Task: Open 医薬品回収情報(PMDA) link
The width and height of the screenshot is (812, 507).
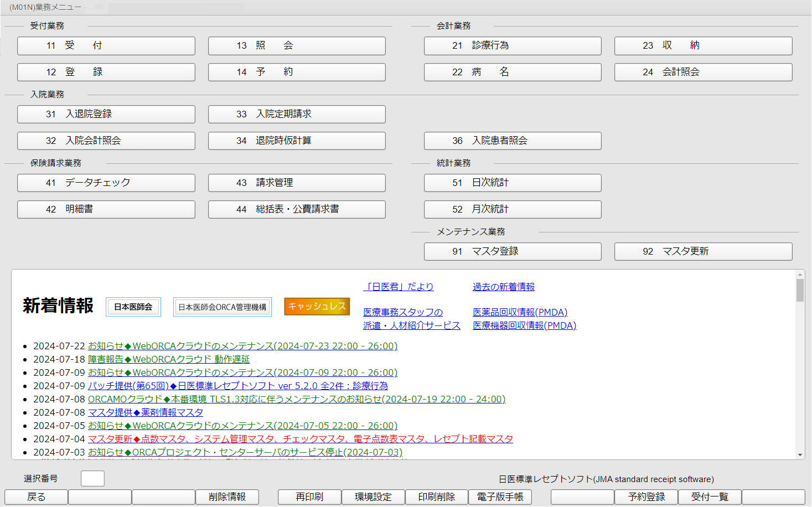Action: click(x=520, y=312)
